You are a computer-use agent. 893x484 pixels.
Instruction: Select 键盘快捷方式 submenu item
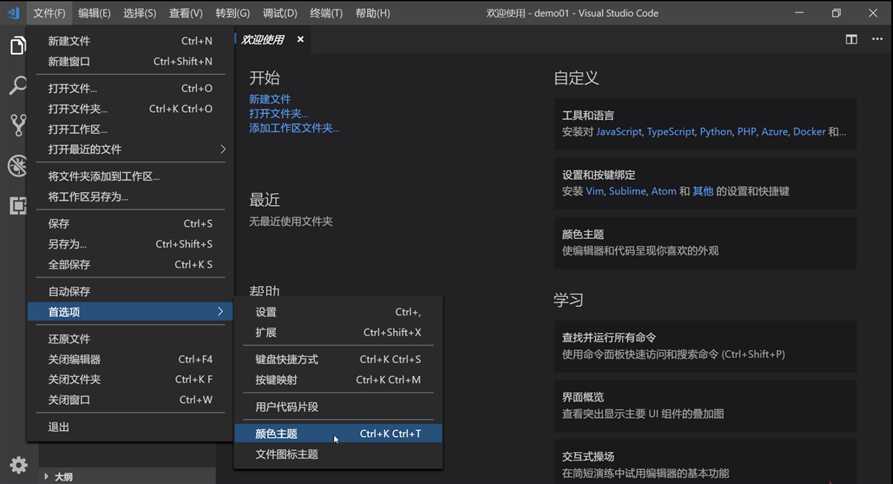tap(338, 359)
